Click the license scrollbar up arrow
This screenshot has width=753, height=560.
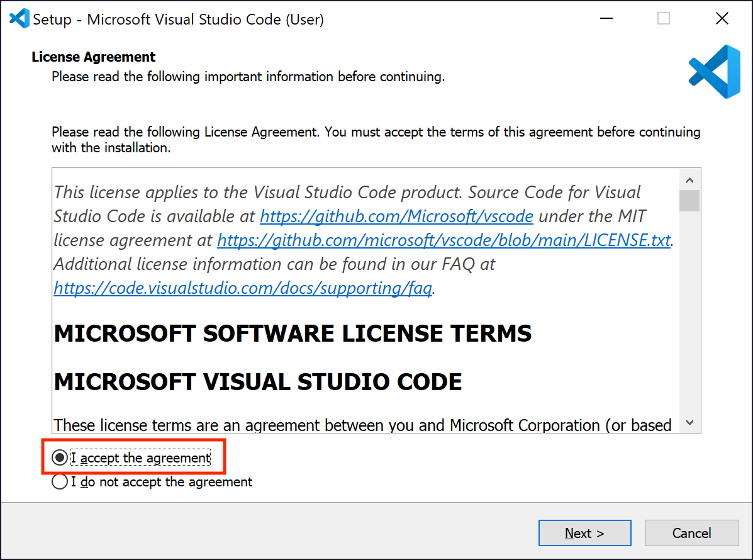[689, 180]
